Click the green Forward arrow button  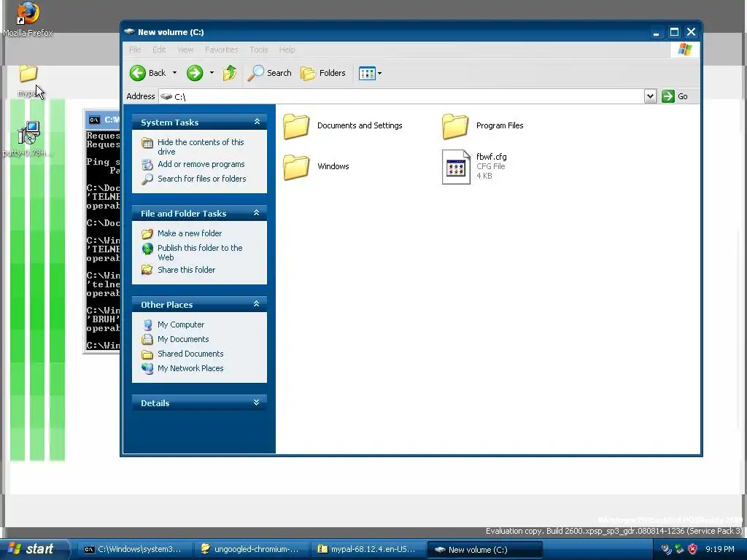194,73
